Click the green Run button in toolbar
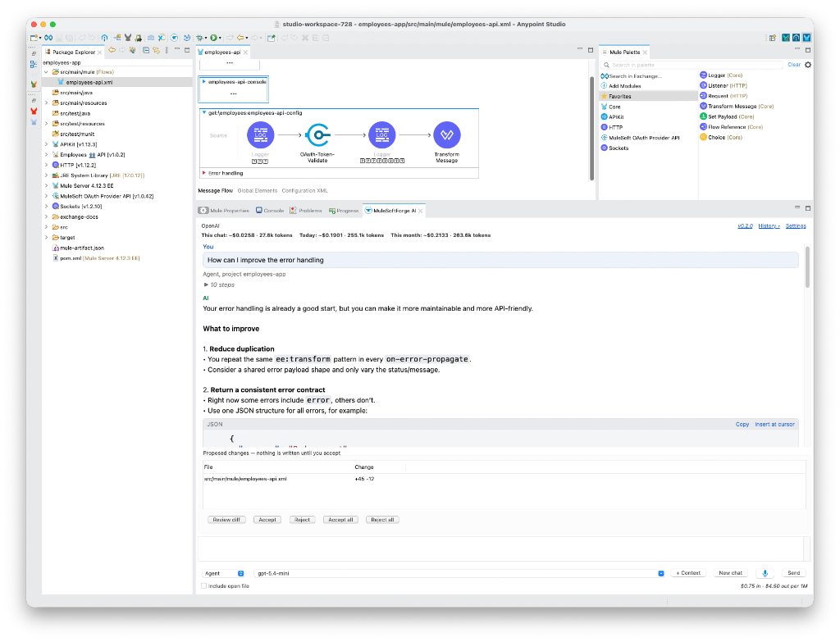Image resolution: width=840 pixels, height=642 pixels. click(213, 38)
